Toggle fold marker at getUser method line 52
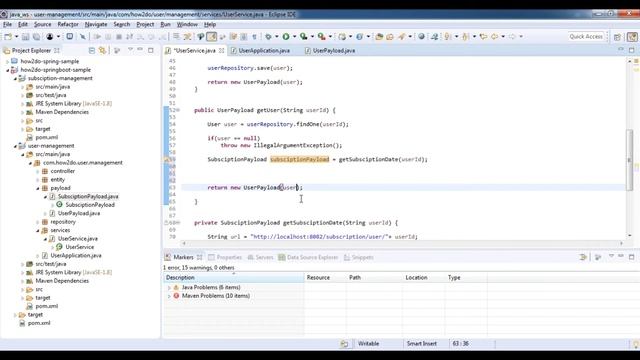 tap(178, 110)
